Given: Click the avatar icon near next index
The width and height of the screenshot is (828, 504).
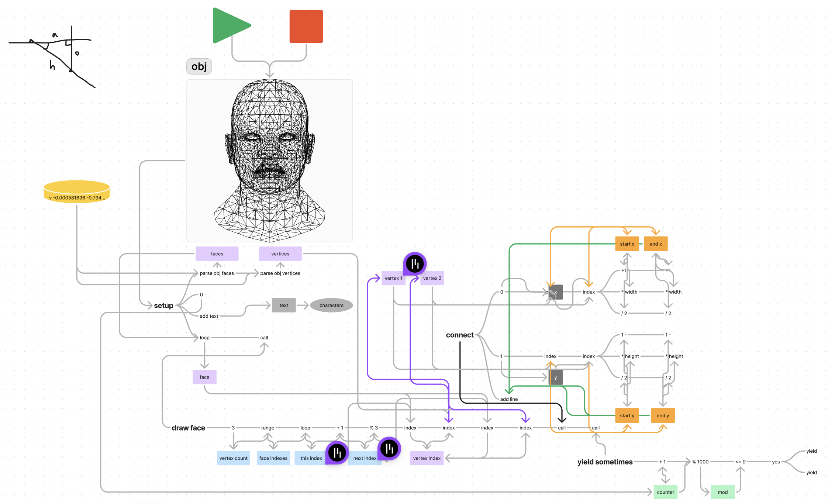Looking at the screenshot, I should pos(389,448).
